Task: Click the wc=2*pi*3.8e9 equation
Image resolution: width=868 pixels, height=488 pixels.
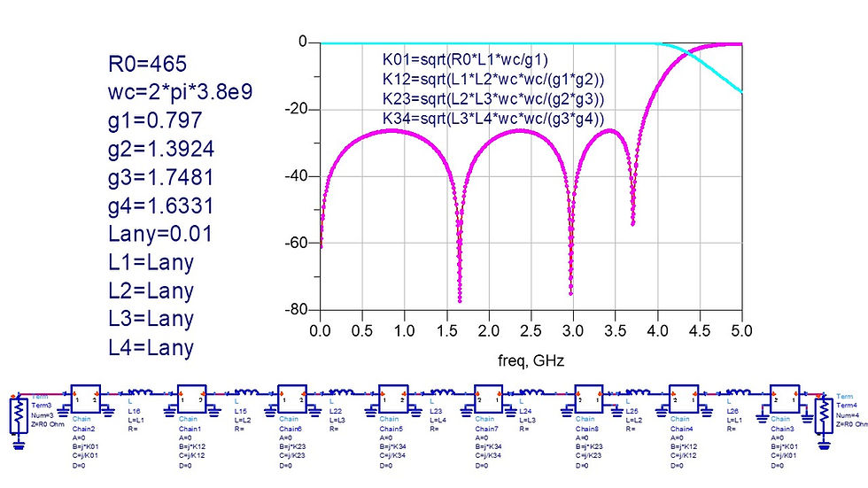Action: pyautogui.click(x=181, y=92)
